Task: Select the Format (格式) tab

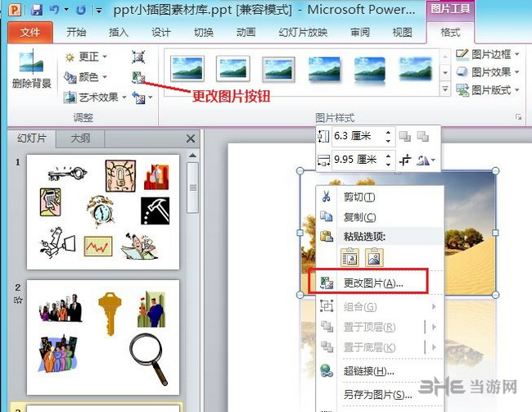Action: [450, 32]
